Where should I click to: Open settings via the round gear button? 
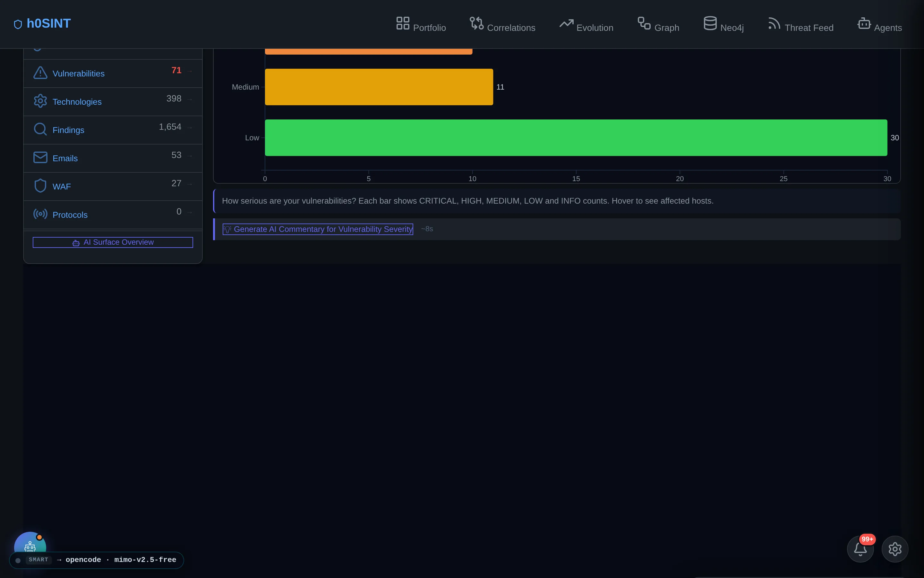(x=895, y=549)
